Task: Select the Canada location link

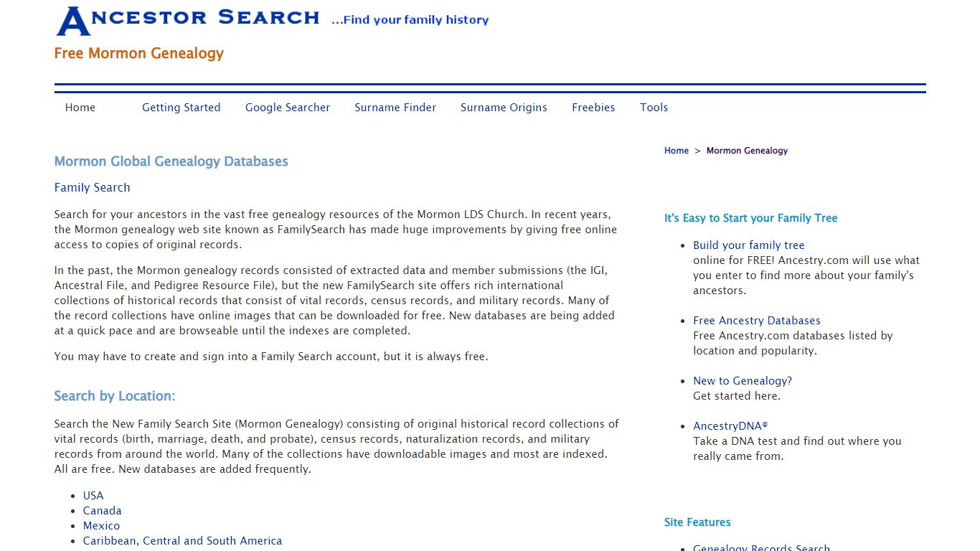Action: coord(102,511)
